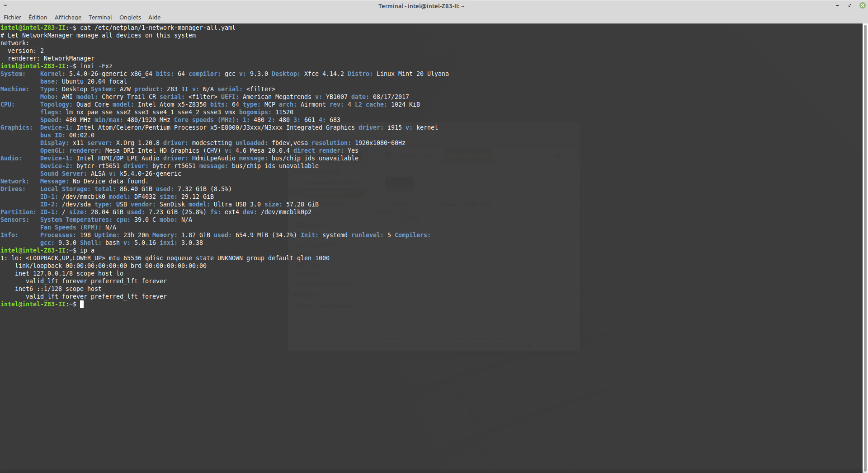868x473 pixels.
Task: Open the Édition menu
Action: click(38, 17)
